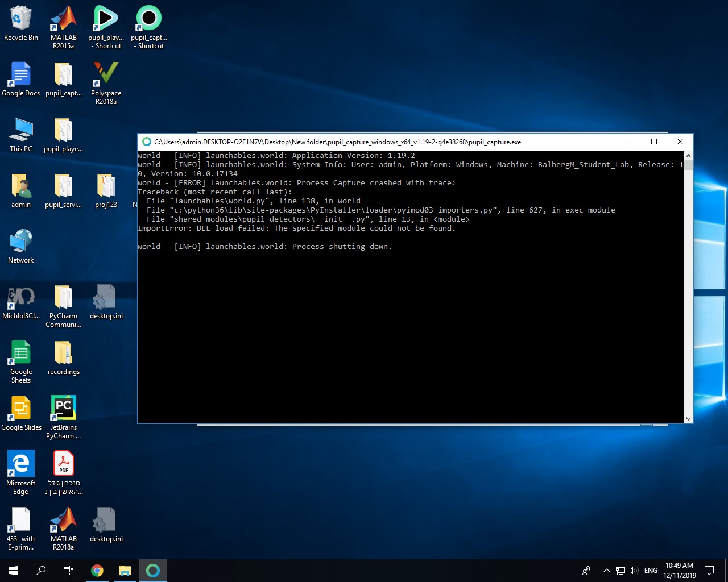This screenshot has width=728, height=582.
Task: Select the pupil_player Shortcut desktop icon
Action: pos(106,27)
